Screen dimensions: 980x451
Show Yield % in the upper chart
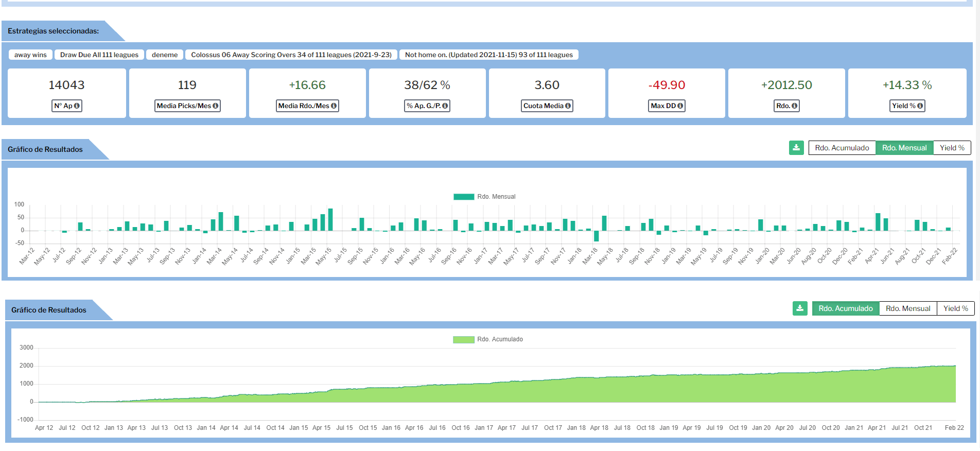[x=952, y=148]
